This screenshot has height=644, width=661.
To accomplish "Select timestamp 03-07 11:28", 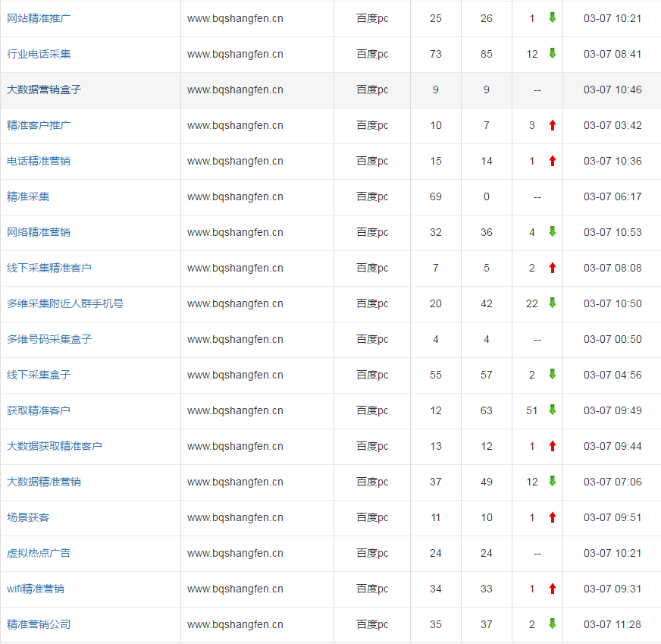I will point(612,624).
